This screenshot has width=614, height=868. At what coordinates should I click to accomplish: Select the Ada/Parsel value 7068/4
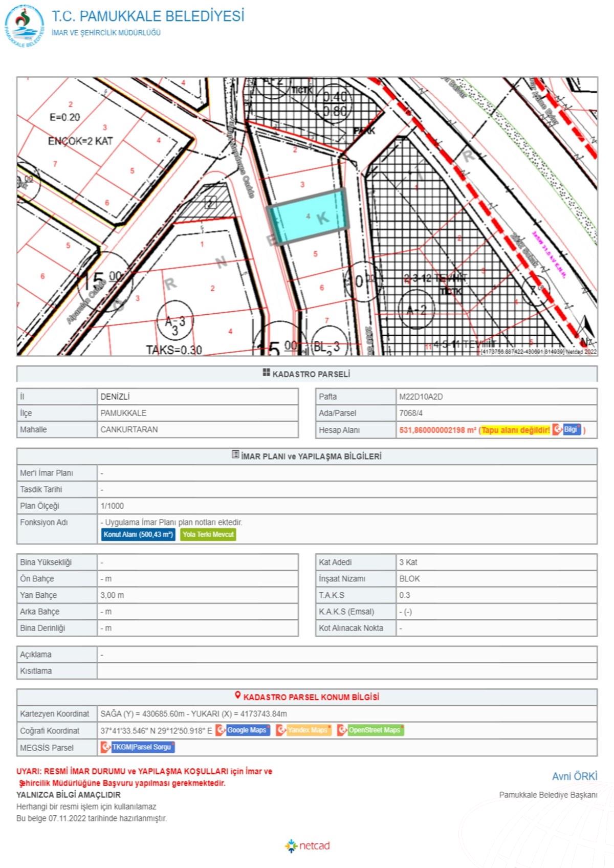411,413
